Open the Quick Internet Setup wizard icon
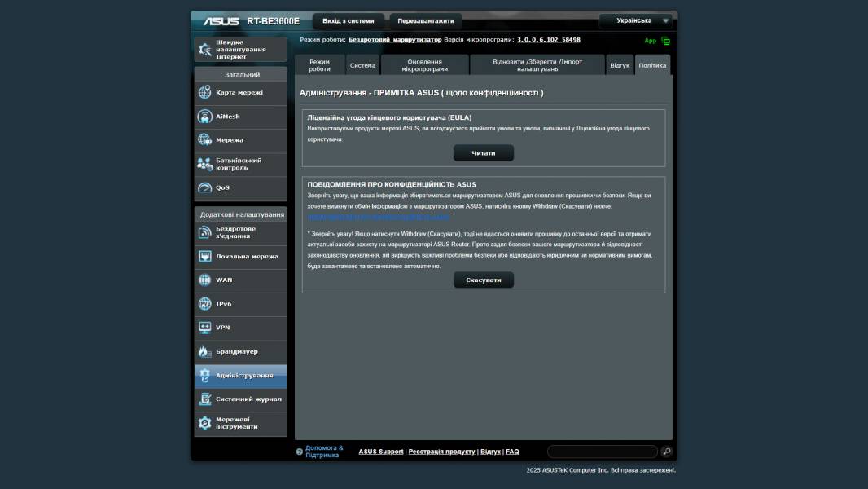This screenshot has width=868, height=489. tap(205, 49)
